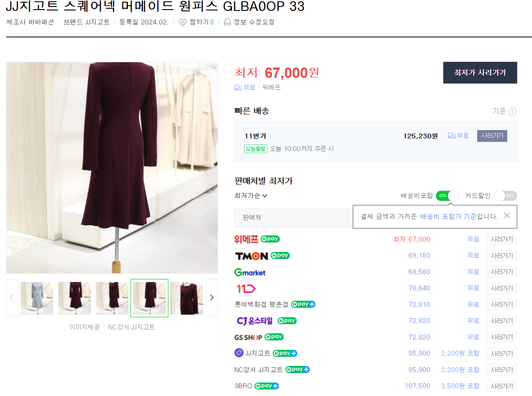This screenshot has height=396, width=532.
Task: Click Npay+ badge beside 롯데백화점 평촌점
Action: pos(303,304)
